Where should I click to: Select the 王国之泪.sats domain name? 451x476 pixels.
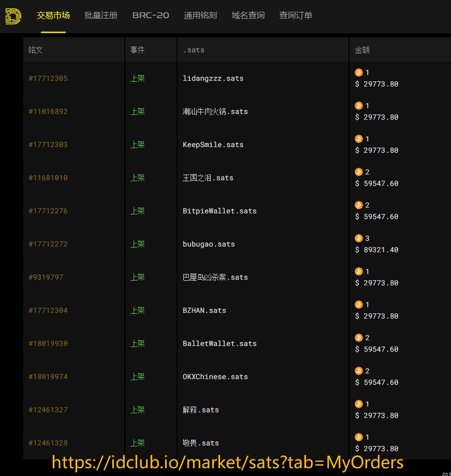pos(208,178)
